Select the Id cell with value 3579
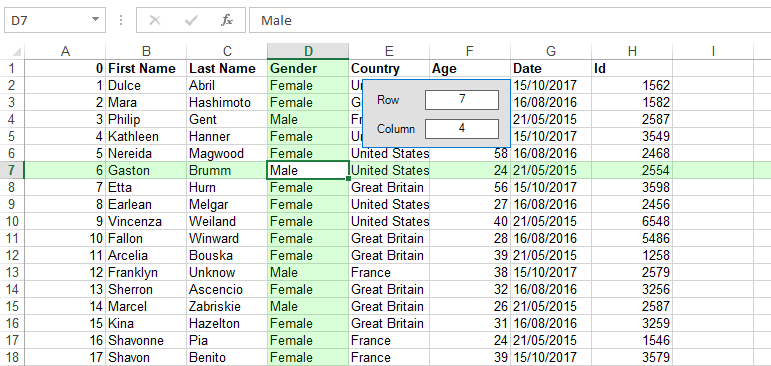The height and width of the screenshot is (366, 771). click(x=632, y=357)
